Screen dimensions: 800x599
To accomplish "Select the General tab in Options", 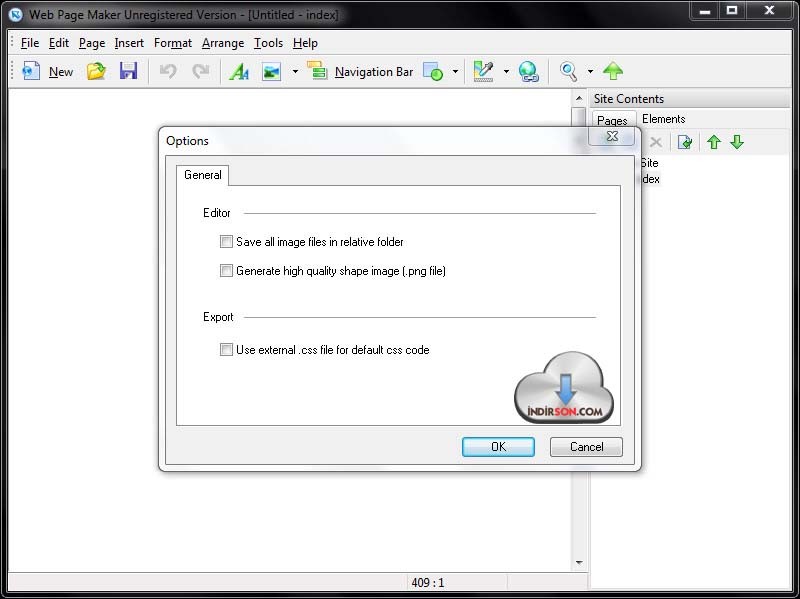I will click(x=203, y=175).
